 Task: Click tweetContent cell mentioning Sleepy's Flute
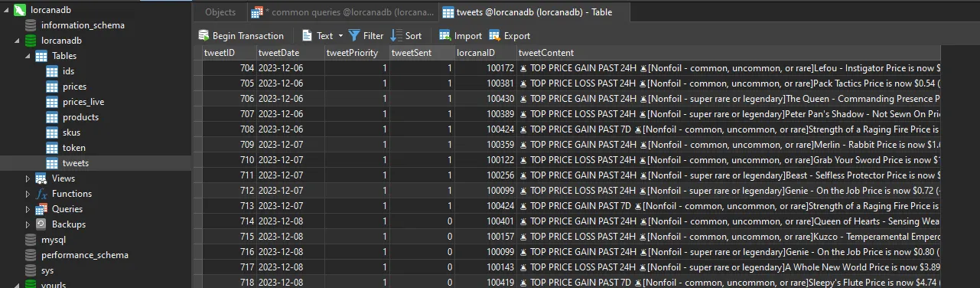[x=728, y=283]
